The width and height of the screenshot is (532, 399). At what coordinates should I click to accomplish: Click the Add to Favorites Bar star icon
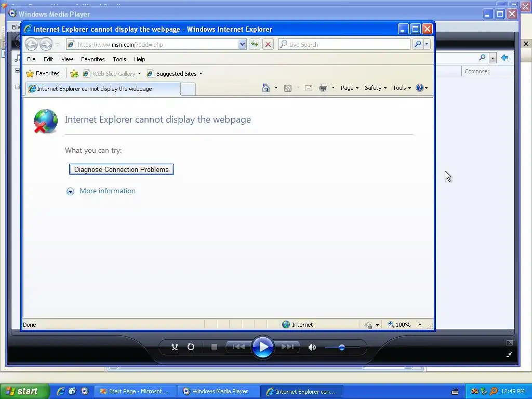pos(74,74)
